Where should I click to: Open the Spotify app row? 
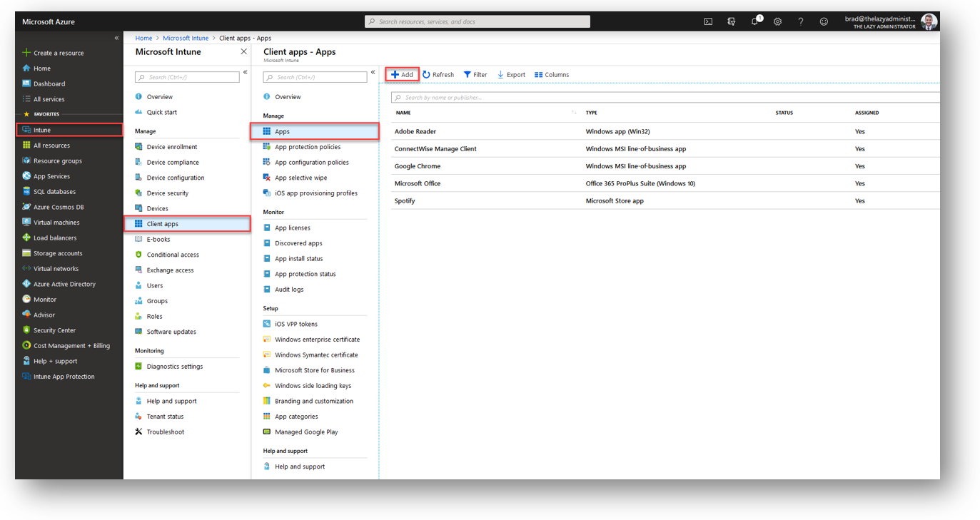pos(665,200)
